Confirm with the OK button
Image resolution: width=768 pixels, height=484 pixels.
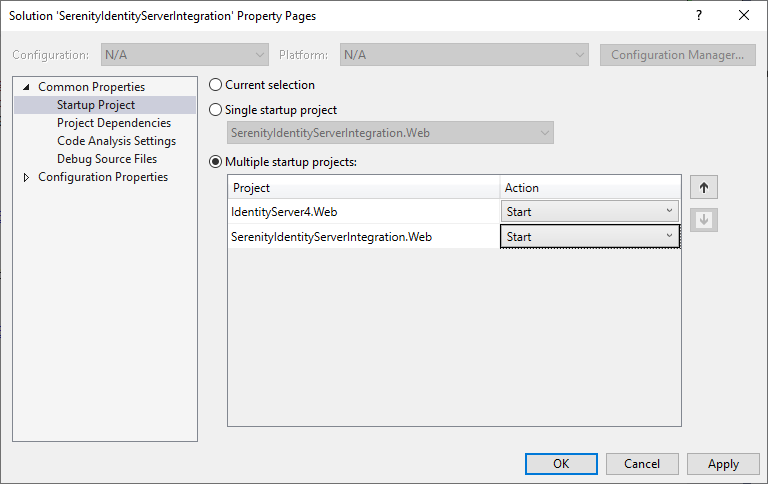tap(561, 463)
